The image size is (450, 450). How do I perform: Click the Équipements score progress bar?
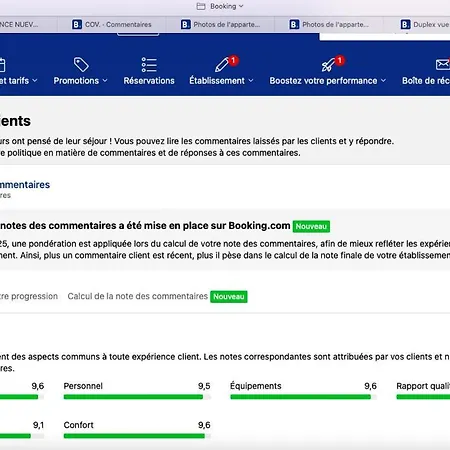pos(303,397)
